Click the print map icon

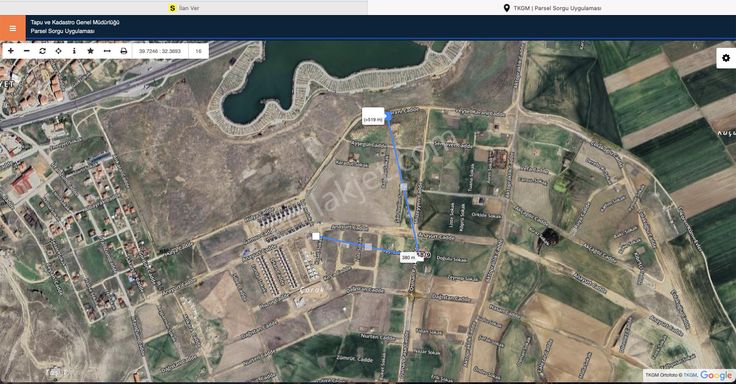coord(123,51)
